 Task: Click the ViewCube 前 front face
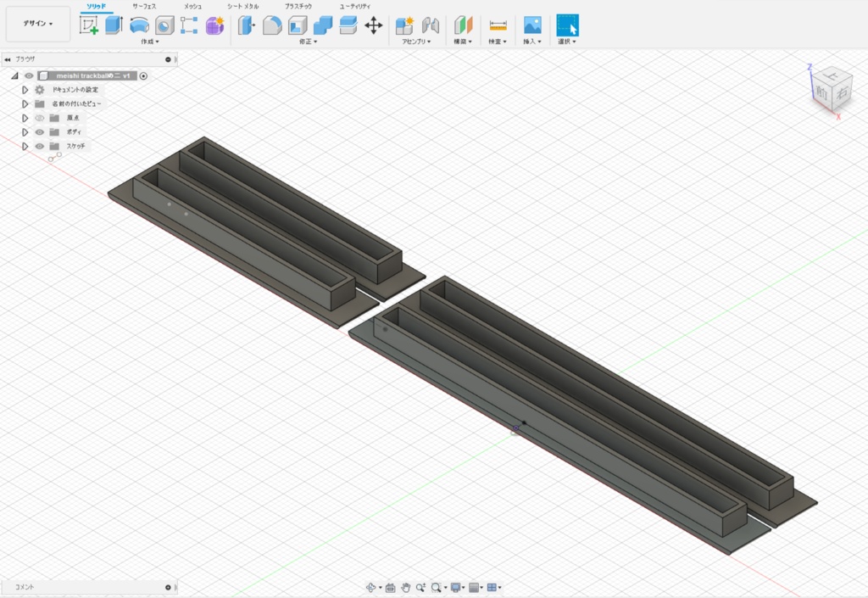coord(821,93)
